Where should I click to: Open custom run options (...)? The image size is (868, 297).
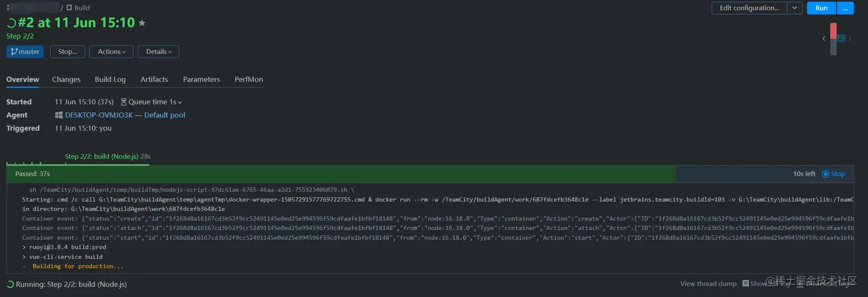tap(845, 8)
